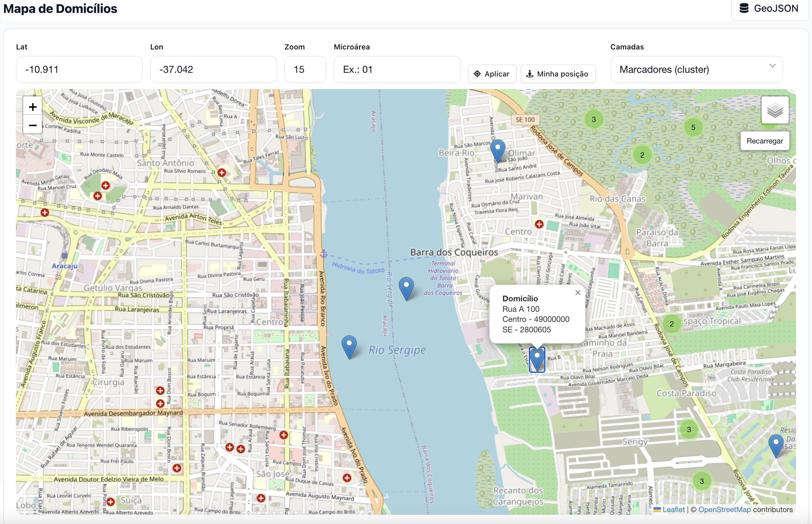Screen dimensions: 812x524
Task: Click the Minha posição button
Action: tap(558, 74)
